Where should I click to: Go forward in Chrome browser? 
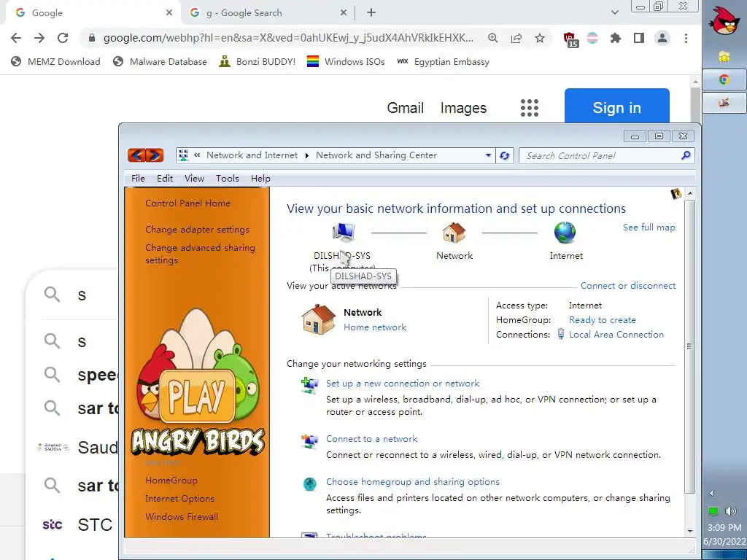39,38
